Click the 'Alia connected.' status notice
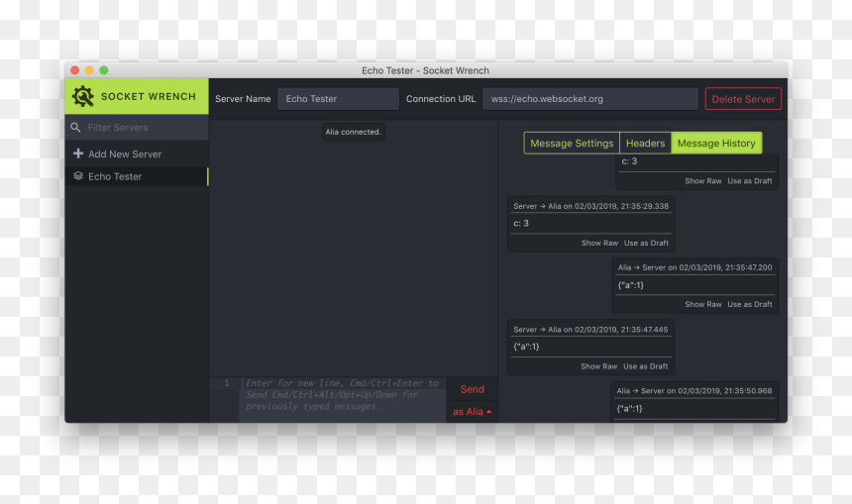Image resolution: width=852 pixels, height=504 pixels. [x=354, y=132]
